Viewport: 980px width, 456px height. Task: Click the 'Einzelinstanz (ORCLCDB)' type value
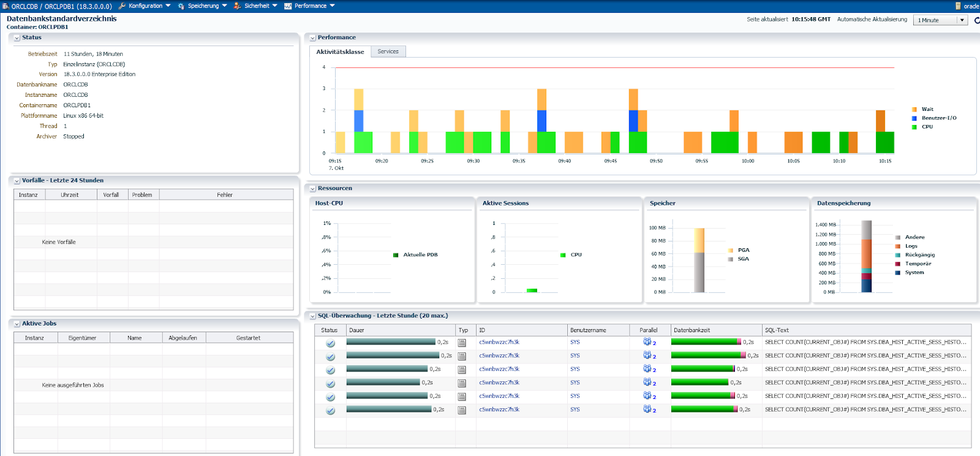[x=94, y=64]
